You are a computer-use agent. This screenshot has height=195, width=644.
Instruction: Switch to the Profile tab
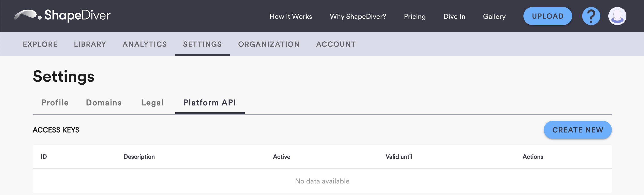(55, 103)
